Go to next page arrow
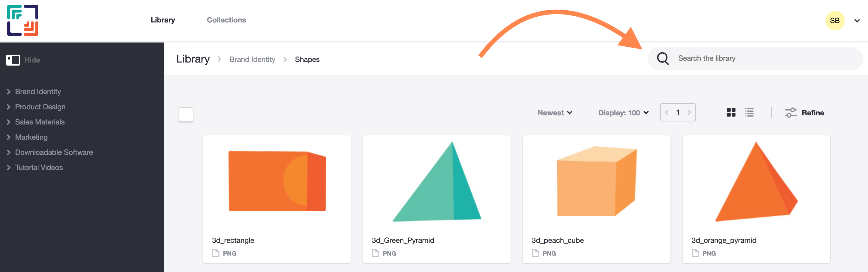Image resolution: width=868 pixels, height=272 pixels. pyautogui.click(x=689, y=112)
